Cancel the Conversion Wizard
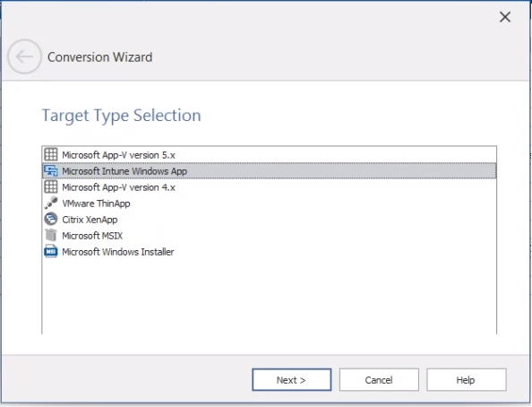 click(379, 379)
